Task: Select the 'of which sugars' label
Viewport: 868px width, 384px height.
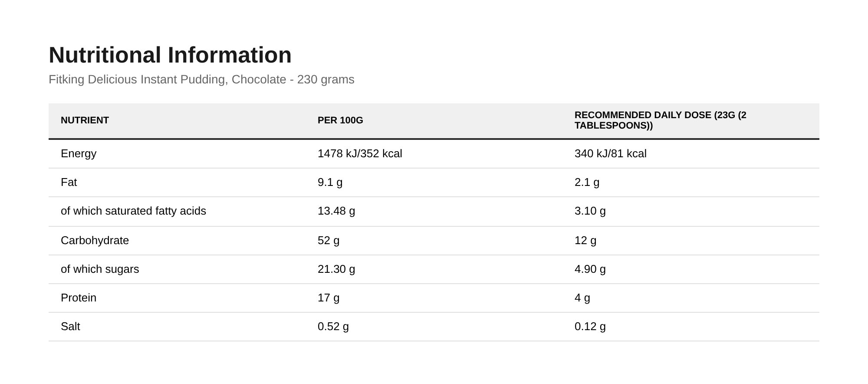Action: click(x=100, y=269)
